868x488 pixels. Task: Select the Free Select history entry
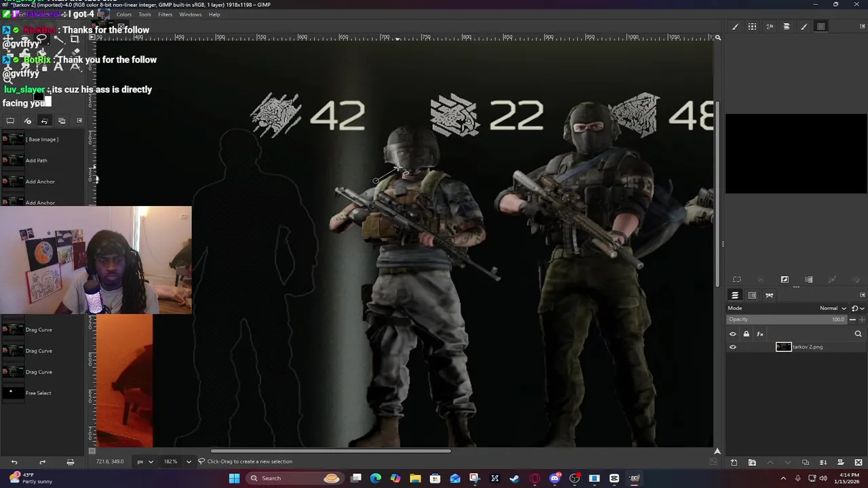pyautogui.click(x=42, y=393)
